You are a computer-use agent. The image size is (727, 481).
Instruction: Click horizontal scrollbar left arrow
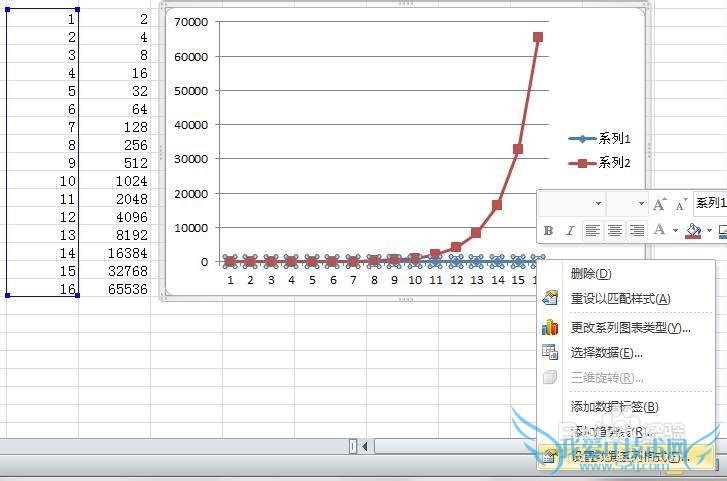pyautogui.click(x=365, y=446)
